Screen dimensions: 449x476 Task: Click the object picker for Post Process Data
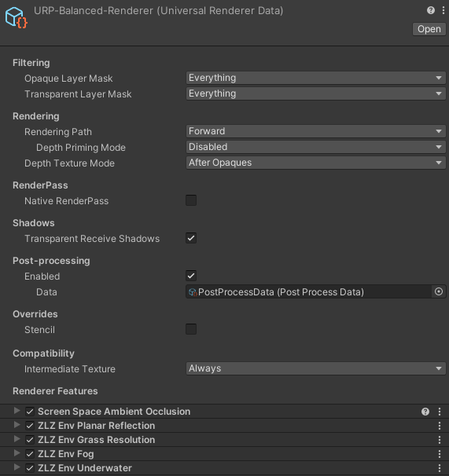click(438, 291)
